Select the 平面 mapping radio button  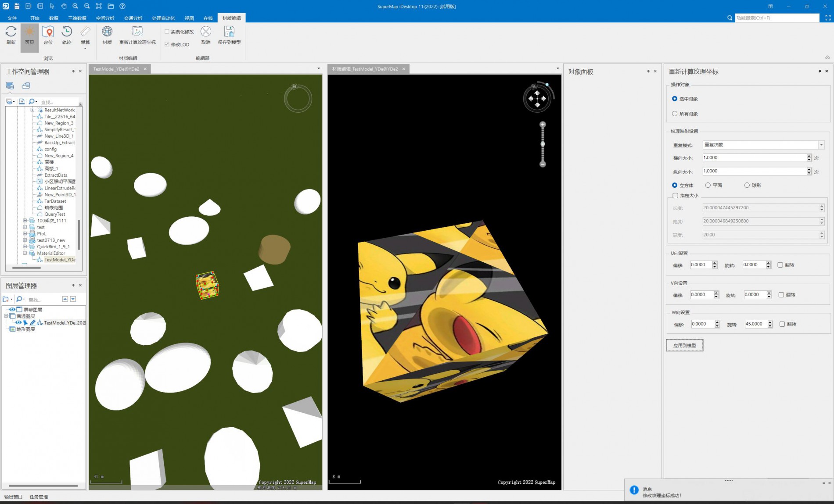click(708, 185)
